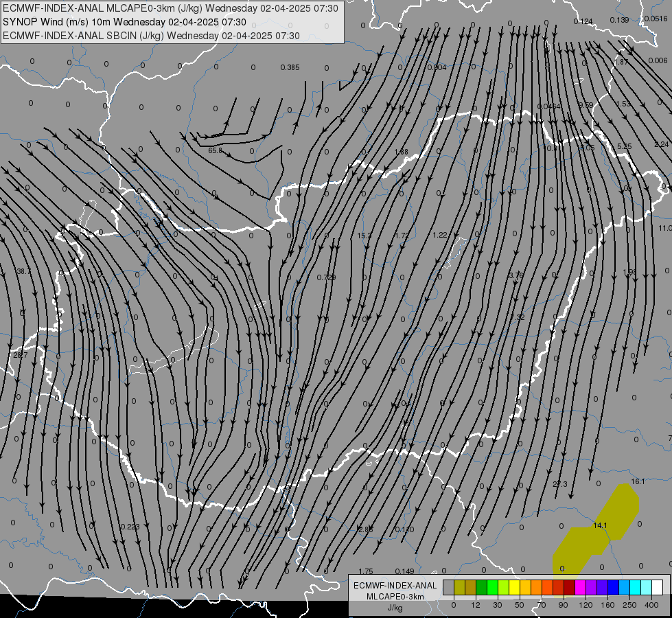Pick the cyan legend swatch
Viewport: 672px width, 618px height.
(x=636, y=588)
